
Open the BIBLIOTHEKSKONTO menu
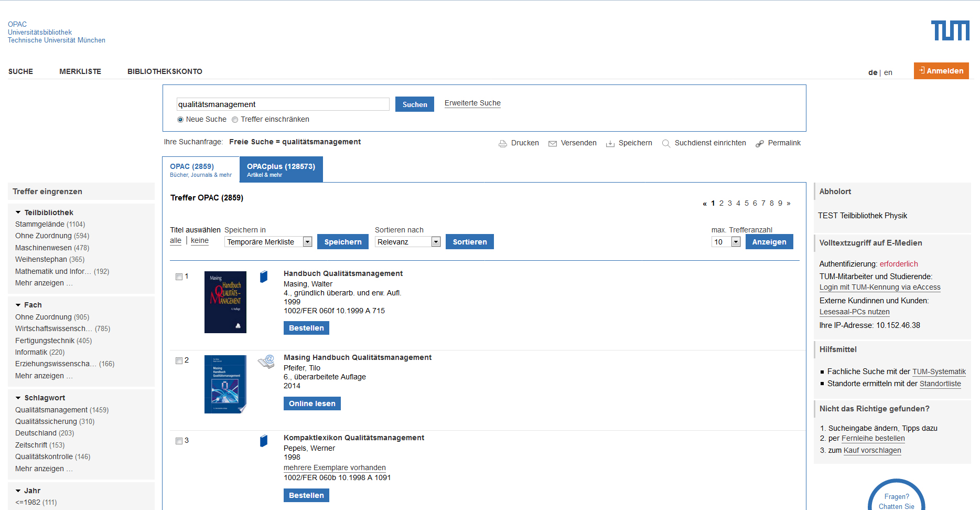click(x=165, y=71)
